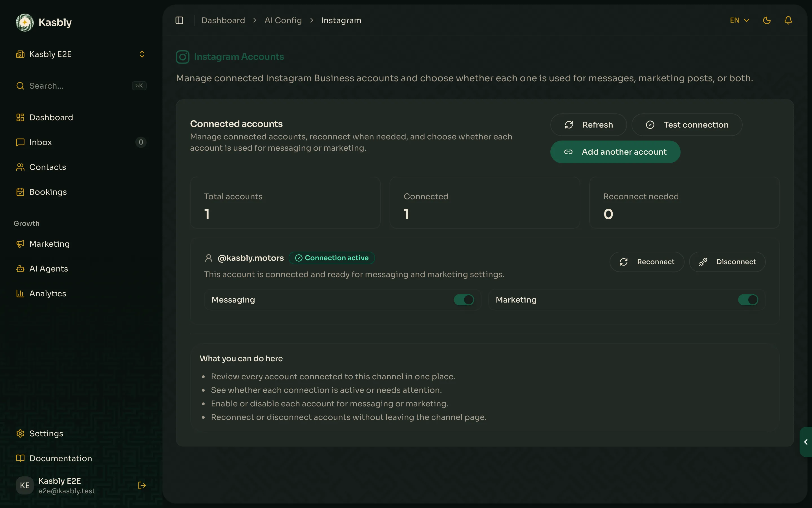Go to Contacts in the sidebar
Screen dimensions: 812x508
tap(81, 167)
